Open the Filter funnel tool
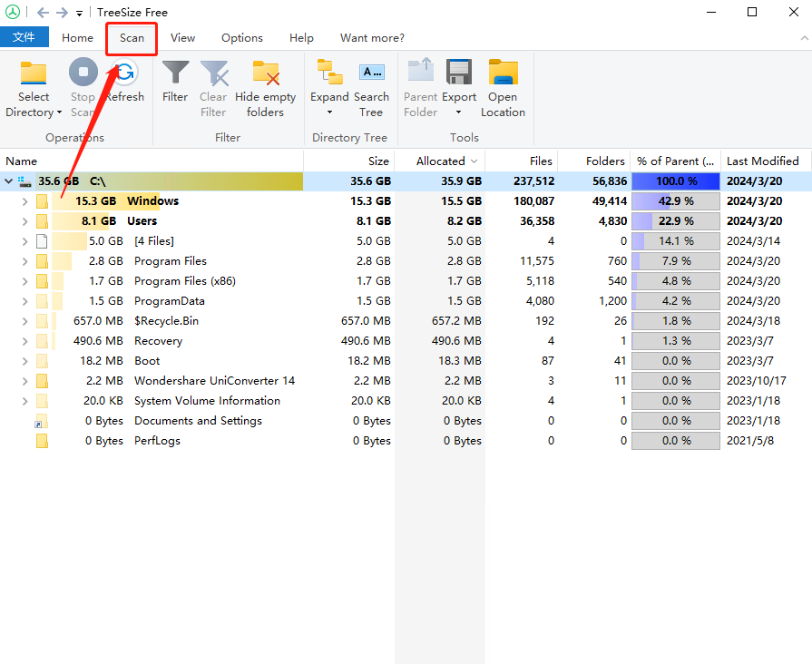 tap(175, 73)
